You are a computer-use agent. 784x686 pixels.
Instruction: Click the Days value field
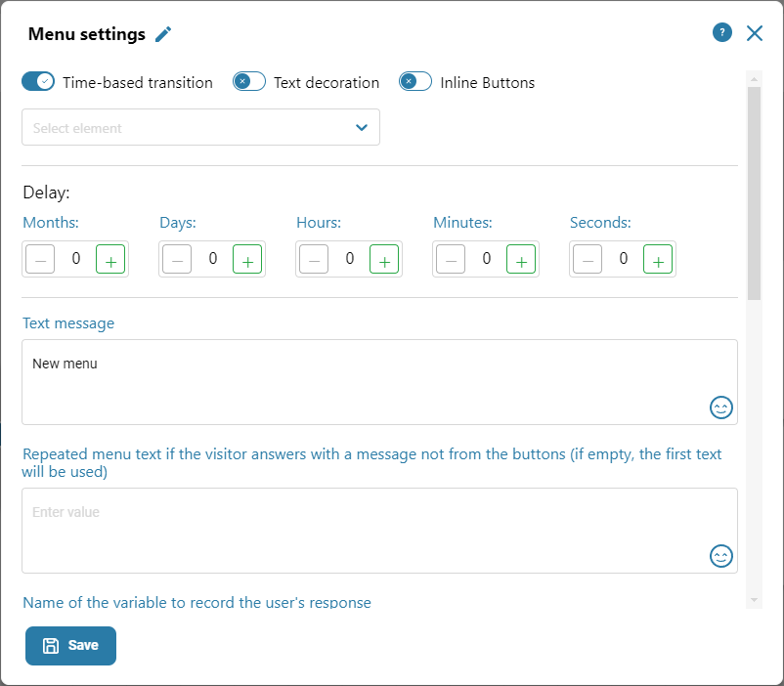point(212,259)
